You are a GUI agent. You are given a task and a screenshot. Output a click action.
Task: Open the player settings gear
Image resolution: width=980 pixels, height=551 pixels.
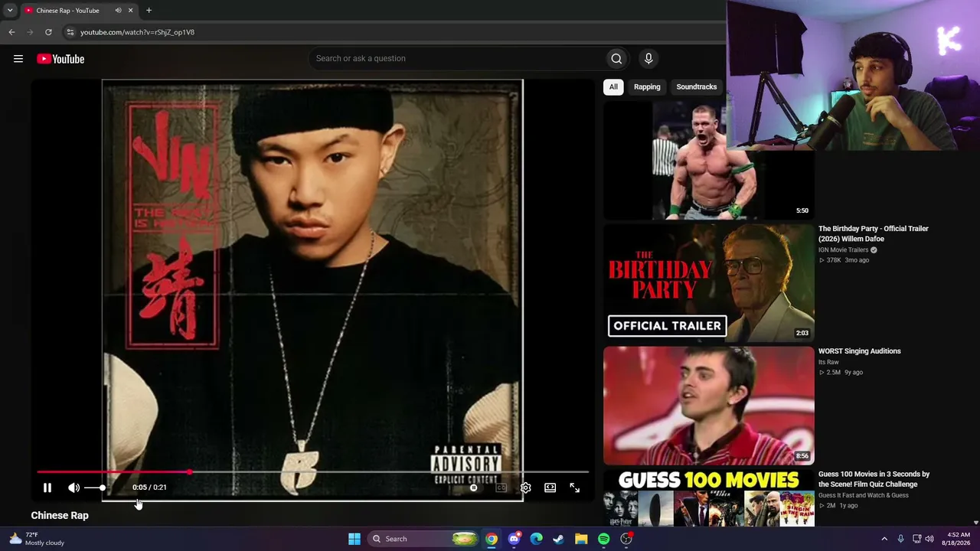[526, 487]
